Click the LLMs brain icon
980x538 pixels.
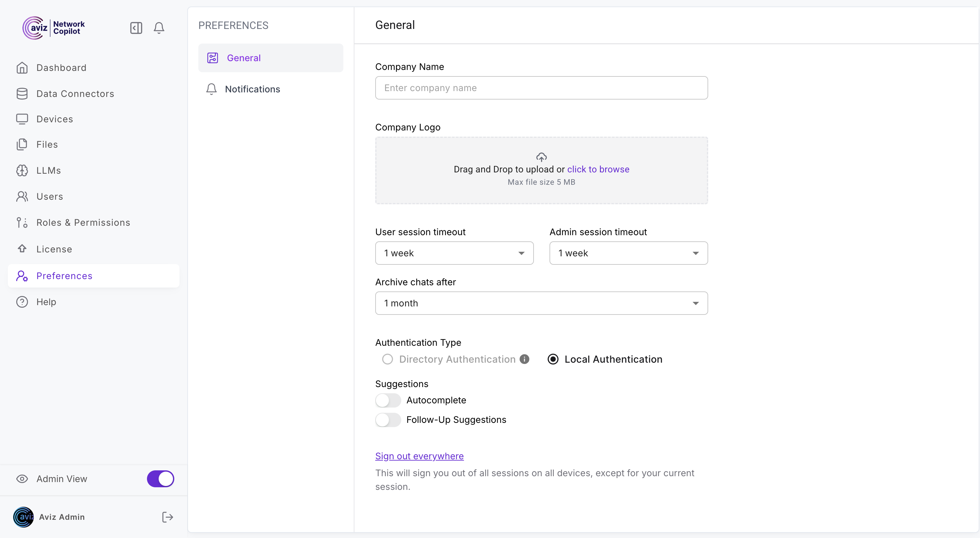point(22,170)
